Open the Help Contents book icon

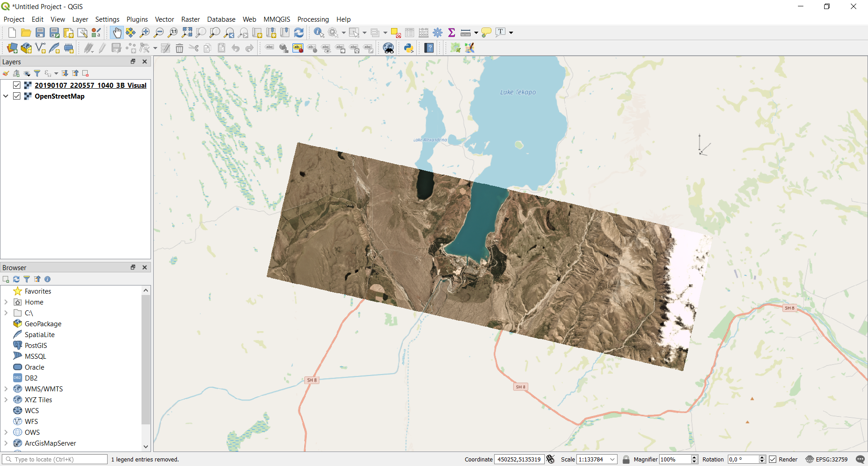(429, 48)
